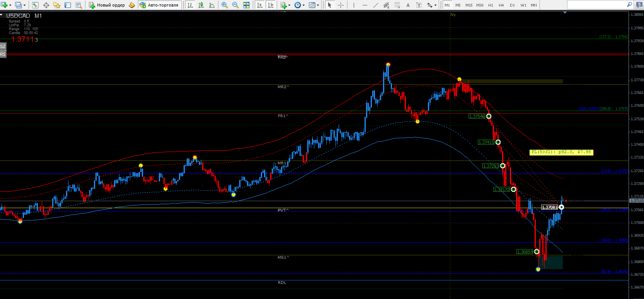Zoom out of the chart

[x=235, y=5]
